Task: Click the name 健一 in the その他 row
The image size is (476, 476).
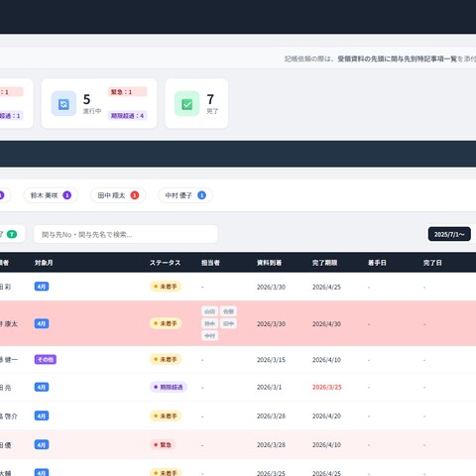Action: [x=11, y=360]
